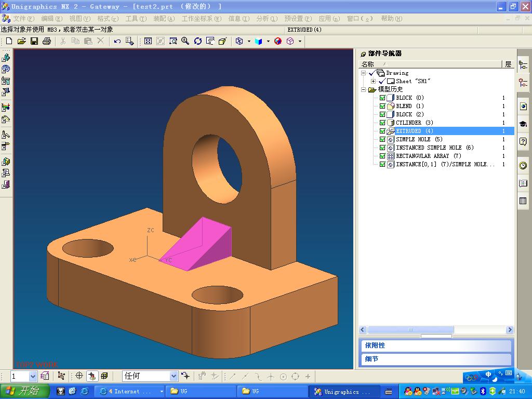532x399 pixels.
Task: Create a new file with the New icon
Action: coord(9,41)
